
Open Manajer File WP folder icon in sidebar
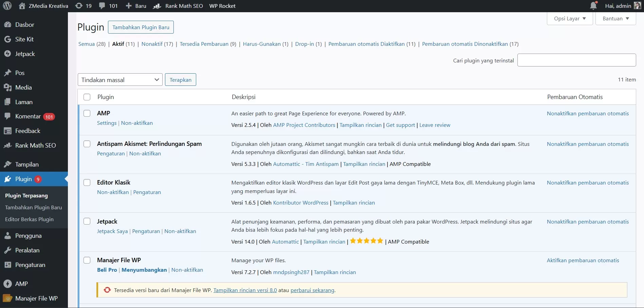(7, 299)
